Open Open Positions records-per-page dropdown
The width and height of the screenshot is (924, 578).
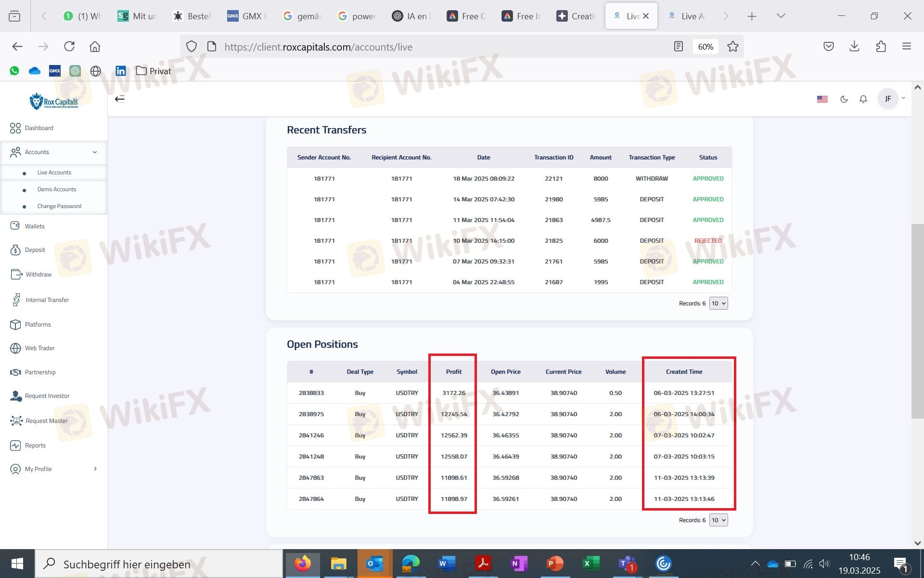click(x=719, y=520)
